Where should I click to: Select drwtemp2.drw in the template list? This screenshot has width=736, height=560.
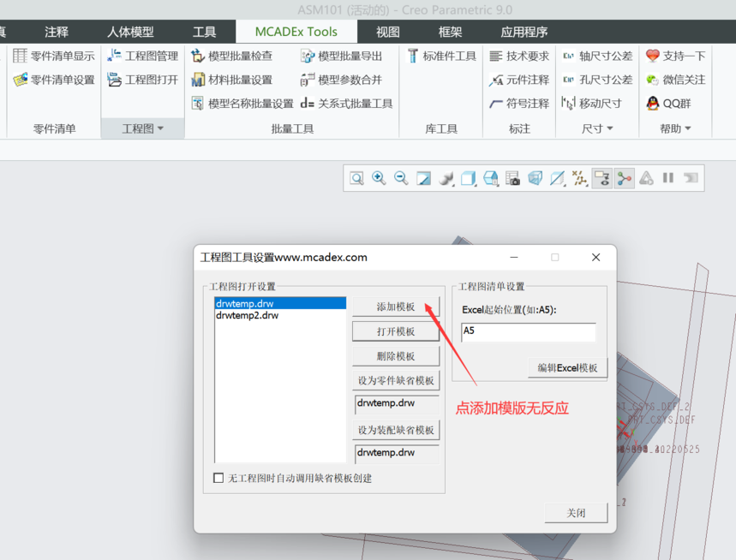(280, 315)
